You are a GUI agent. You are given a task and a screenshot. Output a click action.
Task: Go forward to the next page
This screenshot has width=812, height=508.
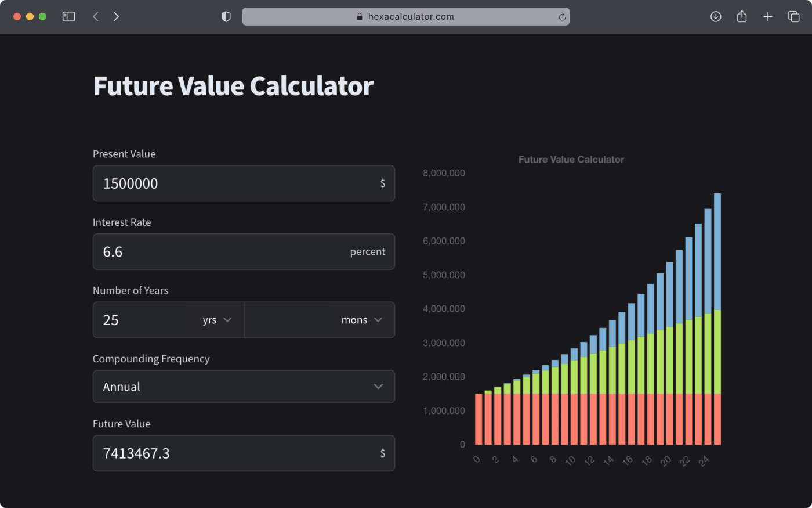pyautogui.click(x=116, y=16)
